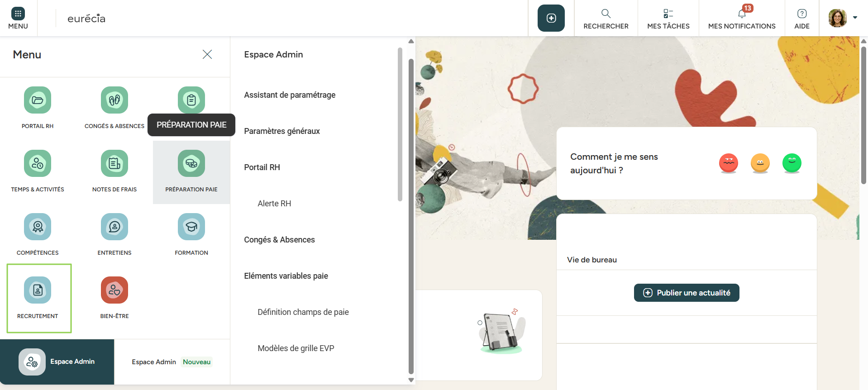
Task: Expand Eléments variables paie section
Action: coord(286,276)
